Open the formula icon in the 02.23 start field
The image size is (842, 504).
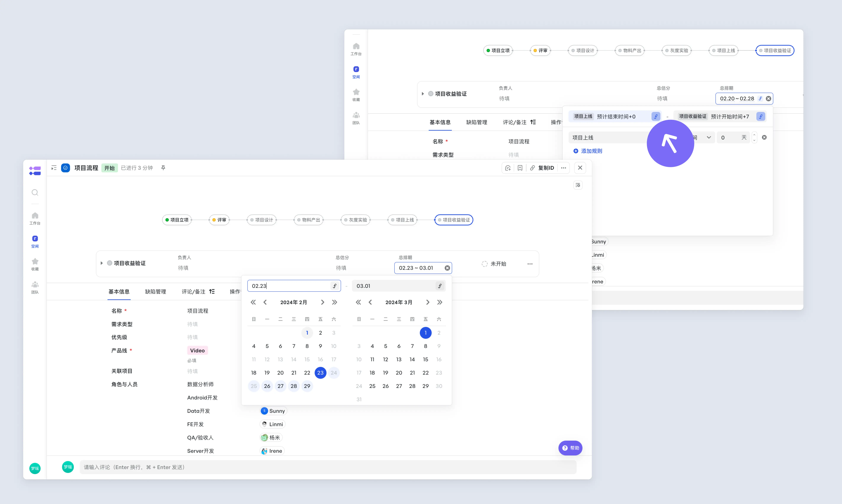335,286
